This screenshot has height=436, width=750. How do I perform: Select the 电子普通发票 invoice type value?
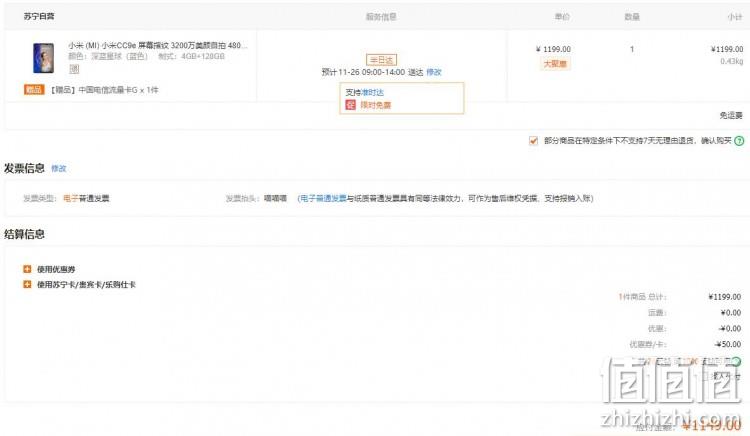(86, 198)
